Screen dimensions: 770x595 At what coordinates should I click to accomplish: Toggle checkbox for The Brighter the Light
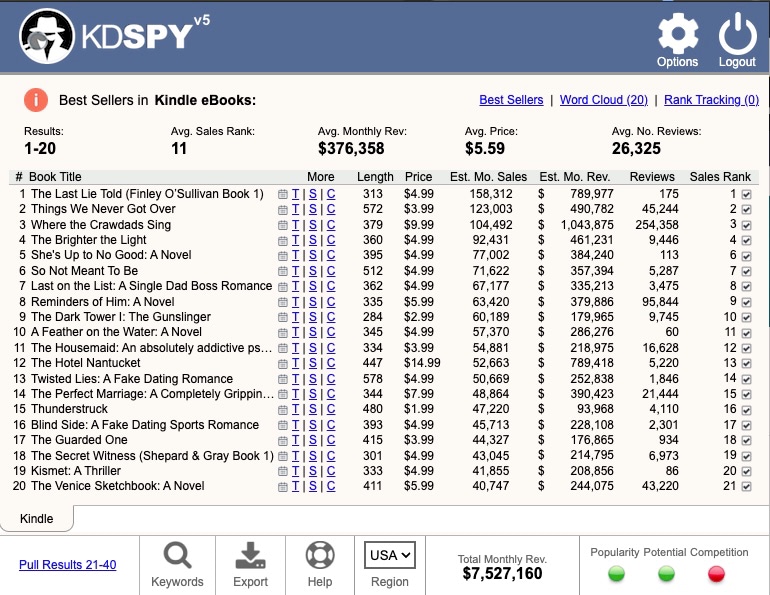[746, 241]
